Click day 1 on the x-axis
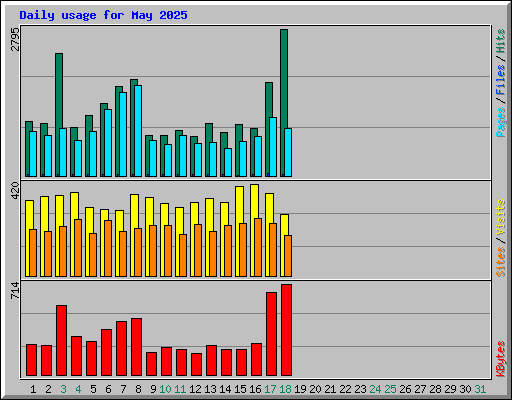 click(33, 389)
